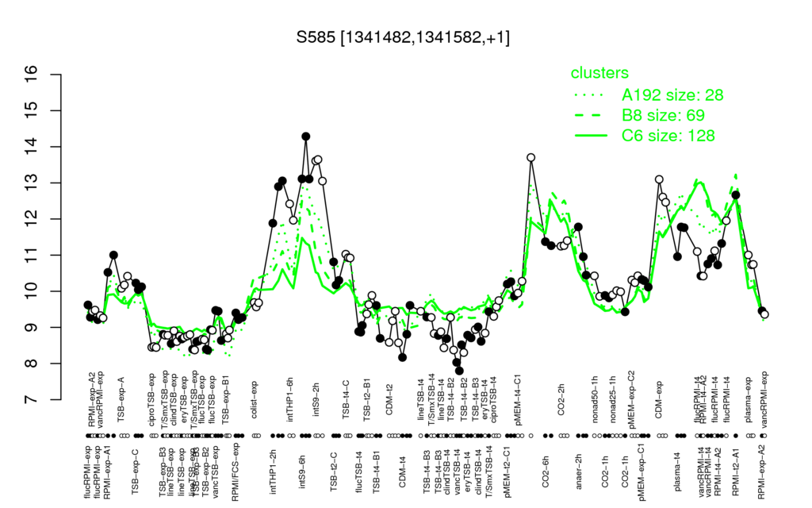Click solid line sample beside C6 legend
The height and width of the screenshot is (508, 812).
[590, 136]
